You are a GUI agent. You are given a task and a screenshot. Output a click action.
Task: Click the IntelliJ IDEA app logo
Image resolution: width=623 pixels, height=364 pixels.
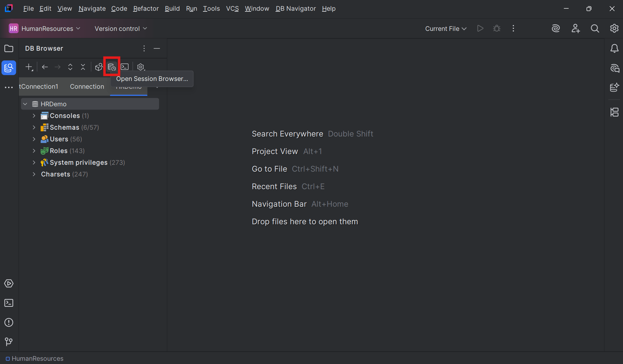pos(9,8)
